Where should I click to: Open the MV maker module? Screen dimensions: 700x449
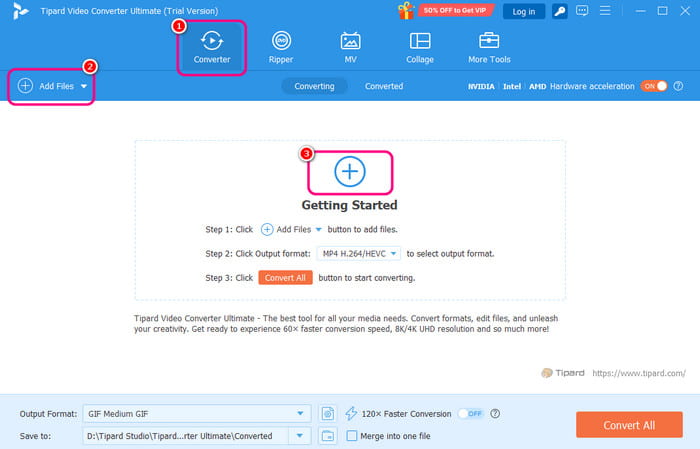350,47
